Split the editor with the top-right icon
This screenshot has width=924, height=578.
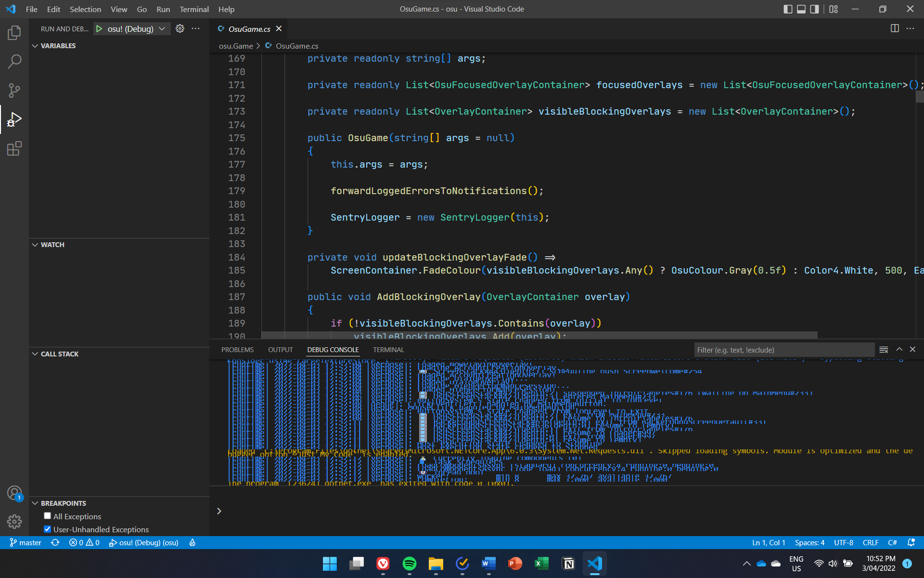[895, 28]
